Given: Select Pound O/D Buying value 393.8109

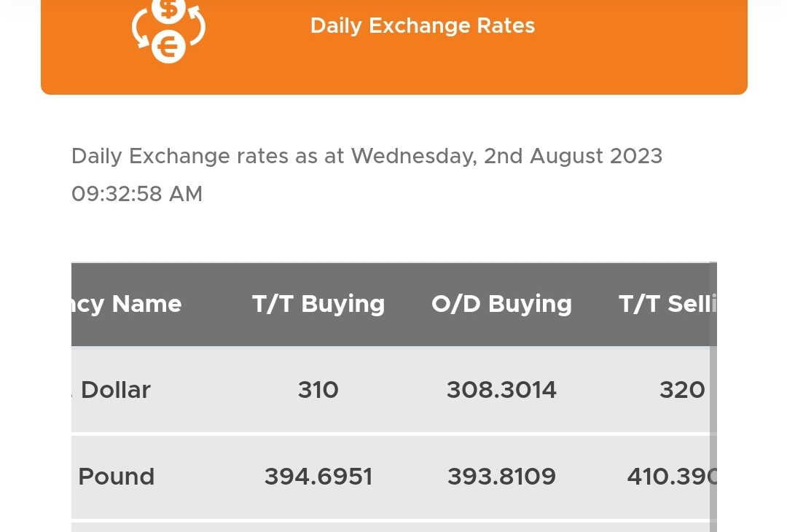Looking at the screenshot, I should tap(501, 477).
